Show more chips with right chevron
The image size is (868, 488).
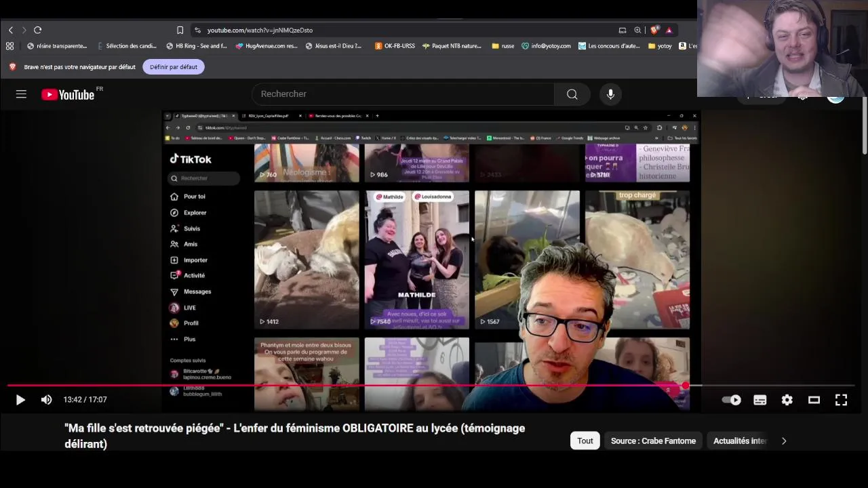coord(784,441)
